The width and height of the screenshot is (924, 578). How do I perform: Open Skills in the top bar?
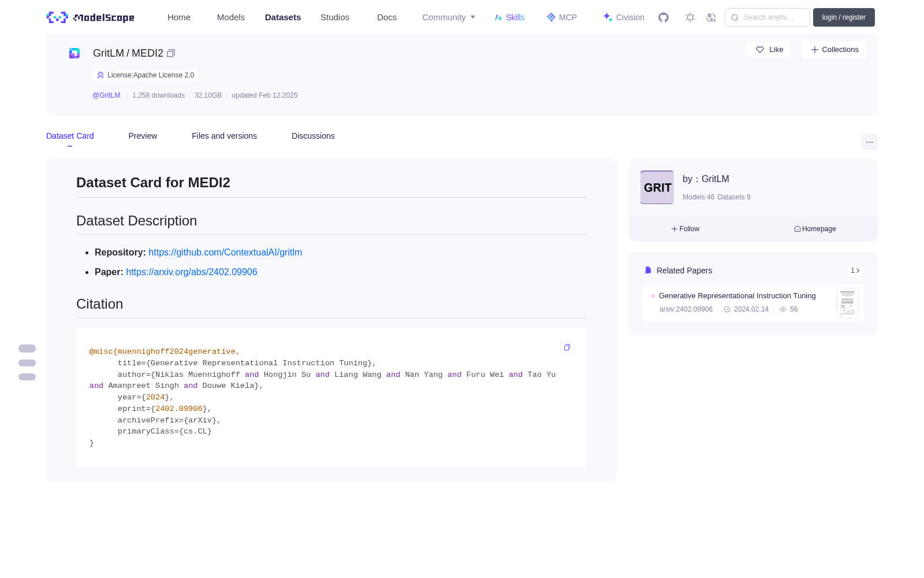[510, 17]
